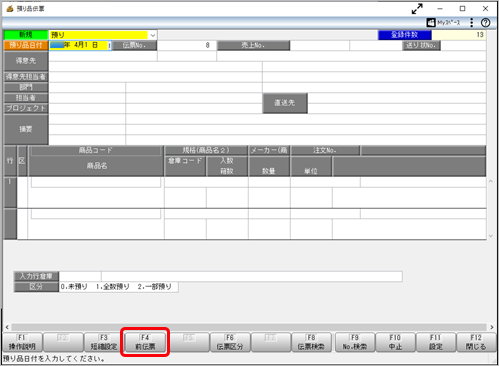Open the vertical three-dot menu
499x366 pixels.
coord(471,23)
